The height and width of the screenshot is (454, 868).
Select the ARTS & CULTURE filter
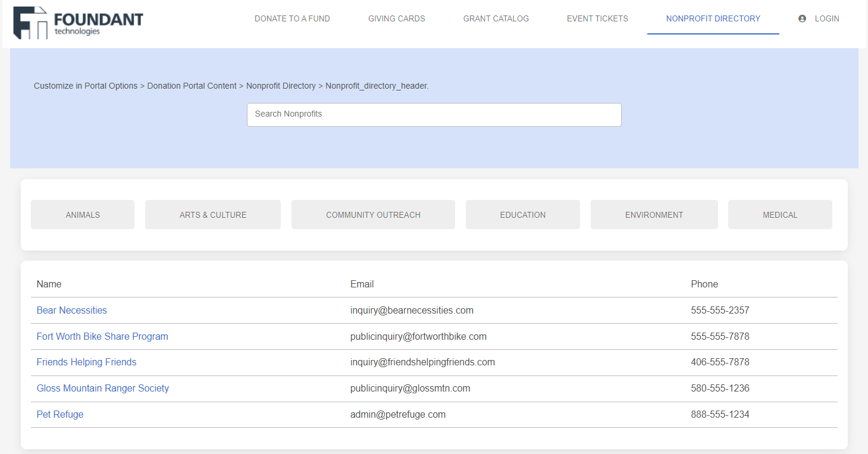[x=212, y=214]
